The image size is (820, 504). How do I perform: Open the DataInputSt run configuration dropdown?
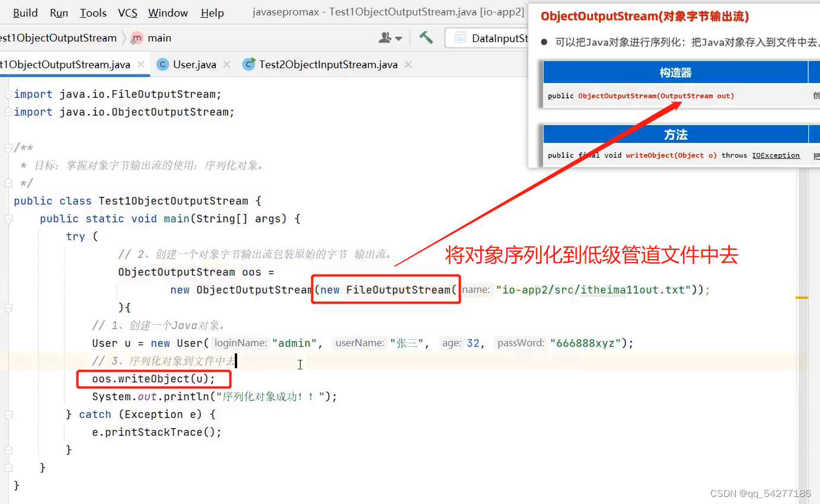pos(488,38)
